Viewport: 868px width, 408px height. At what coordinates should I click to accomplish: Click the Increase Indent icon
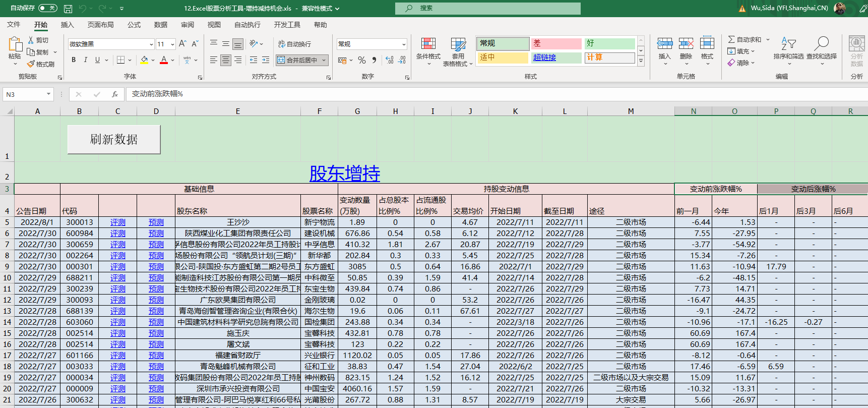tap(266, 60)
